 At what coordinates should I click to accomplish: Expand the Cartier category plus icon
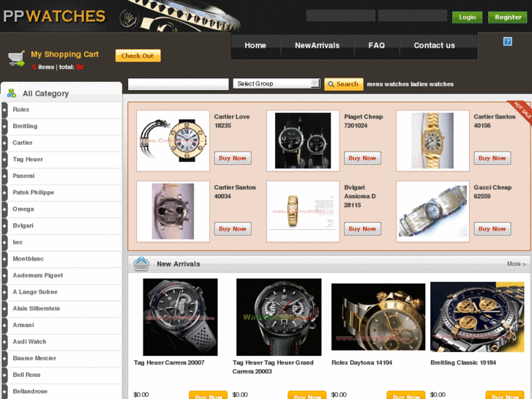point(4,143)
